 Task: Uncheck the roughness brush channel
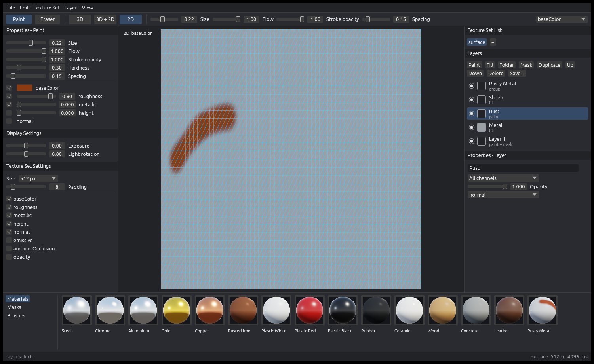coord(9,96)
